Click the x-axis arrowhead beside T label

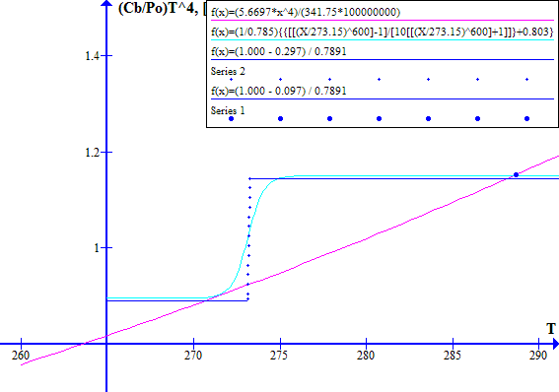555,344
